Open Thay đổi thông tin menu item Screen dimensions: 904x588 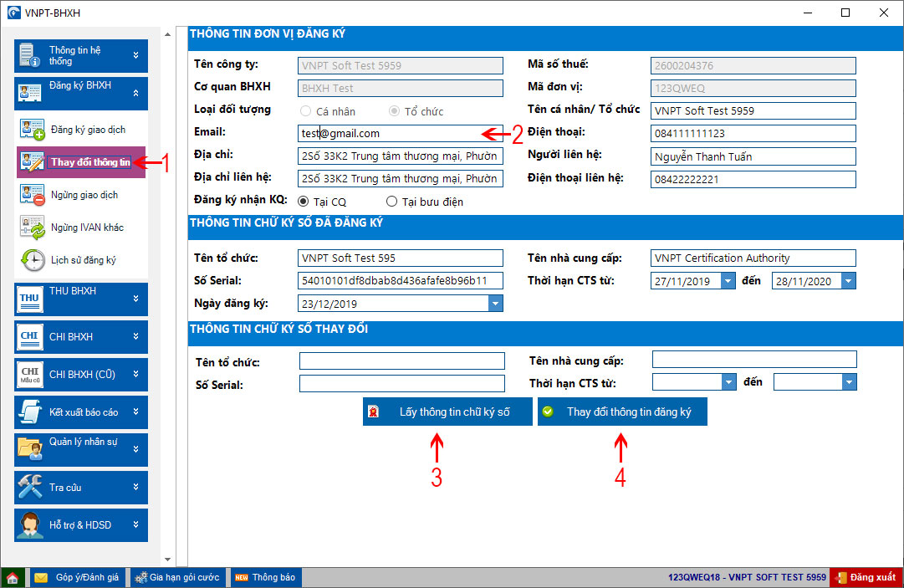[x=81, y=162]
